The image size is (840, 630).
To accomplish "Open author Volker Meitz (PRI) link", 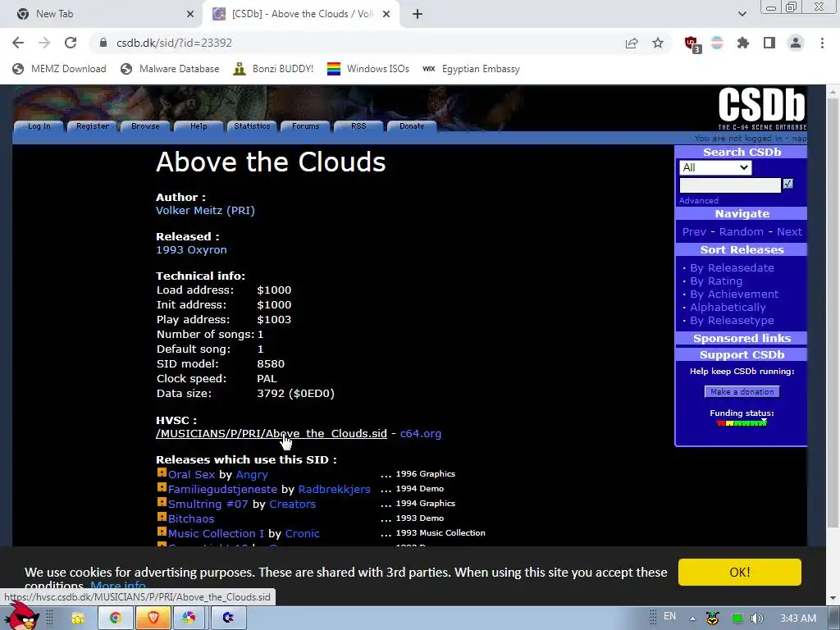I will pyautogui.click(x=205, y=211).
